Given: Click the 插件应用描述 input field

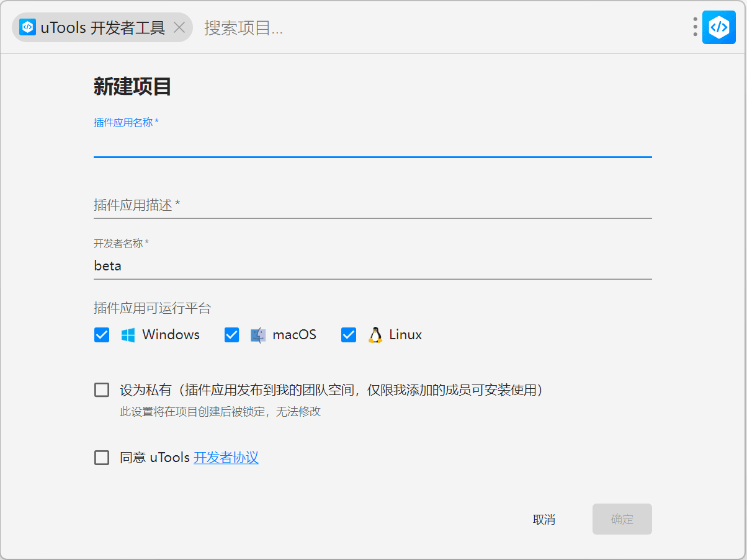Looking at the screenshot, I should [372, 205].
